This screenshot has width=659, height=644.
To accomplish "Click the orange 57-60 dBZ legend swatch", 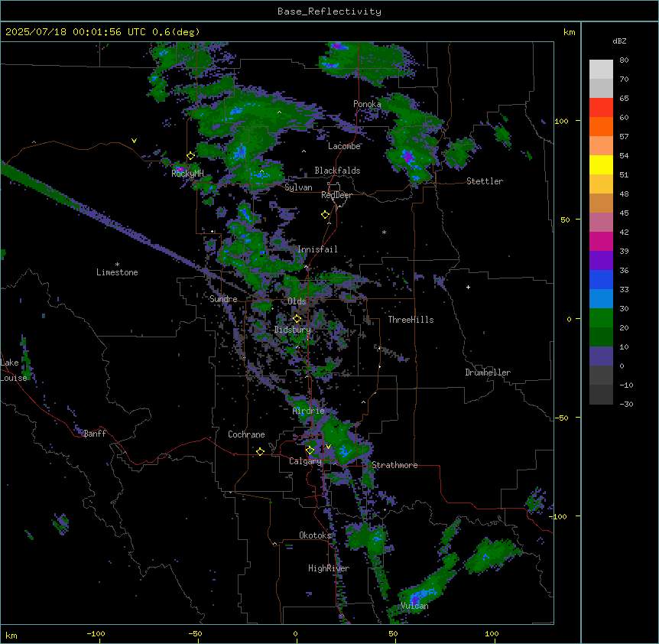I will 601,126.
